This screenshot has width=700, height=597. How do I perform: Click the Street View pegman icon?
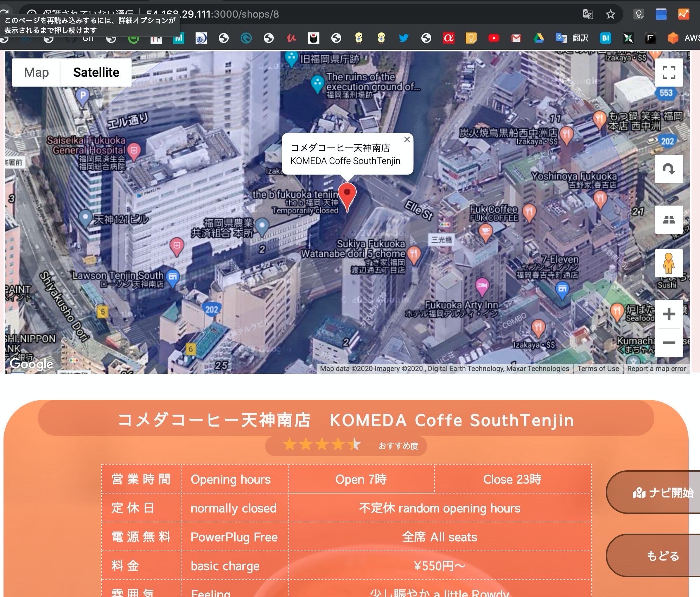click(668, 263)
